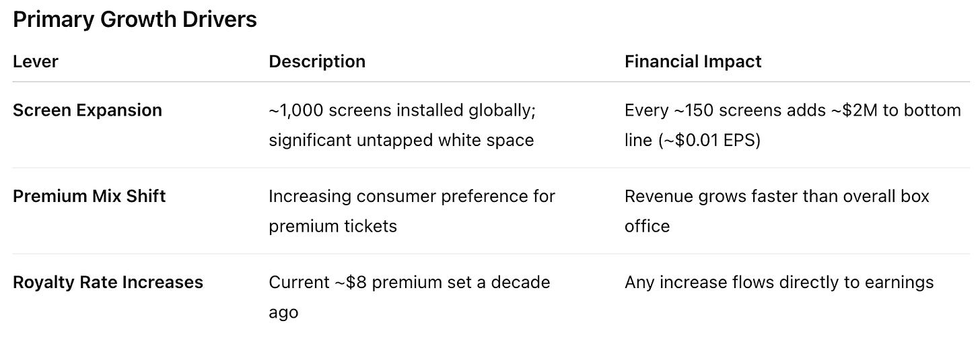
Task: Select the Description column header
Action: (317, 61)
